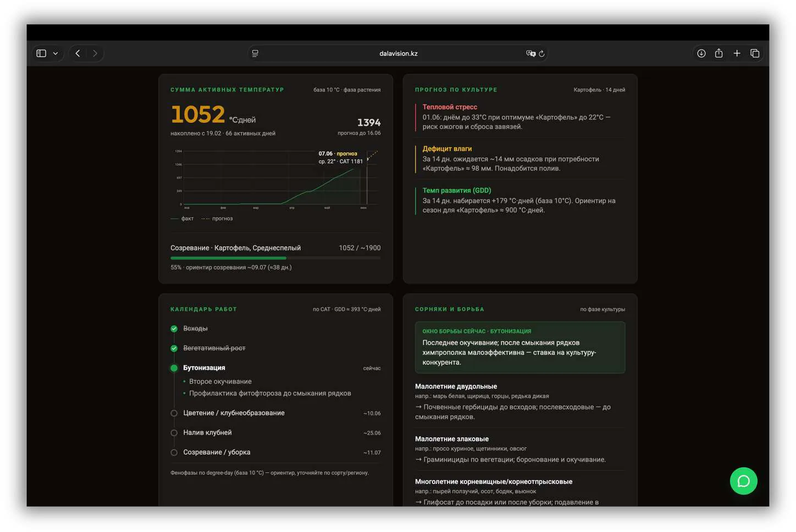Click the 'Созревание · Картофель, Среднеспелый' label

pos(235,248)
